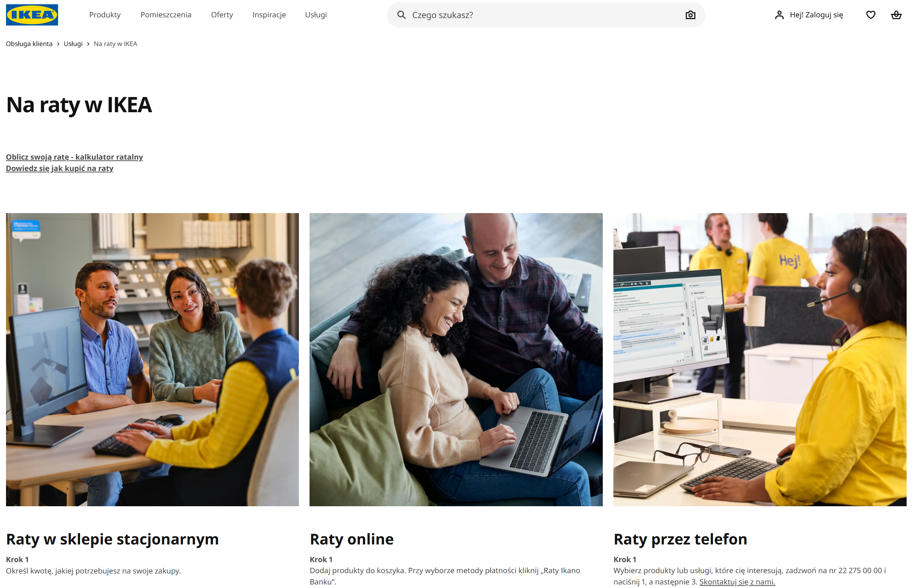This screenshot has height=588, width=913.
Task: Open the Produkty menu
Action: coord(105,15)
